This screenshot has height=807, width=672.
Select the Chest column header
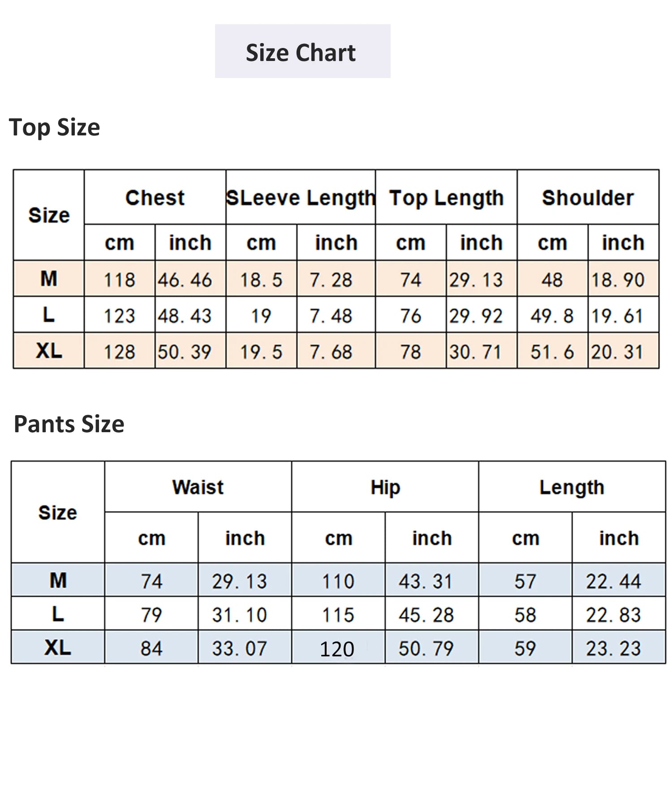pos(155,198)
